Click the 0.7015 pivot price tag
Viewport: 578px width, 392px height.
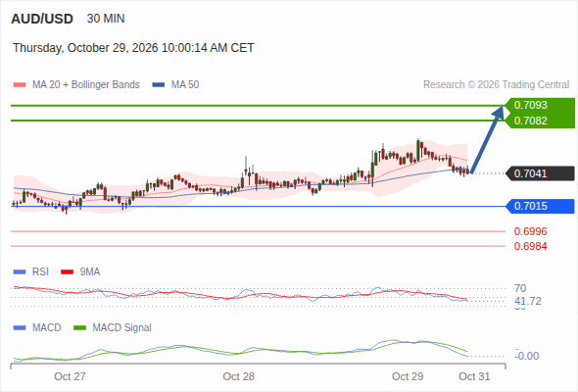pyautogui.click(x=540, y=206)
